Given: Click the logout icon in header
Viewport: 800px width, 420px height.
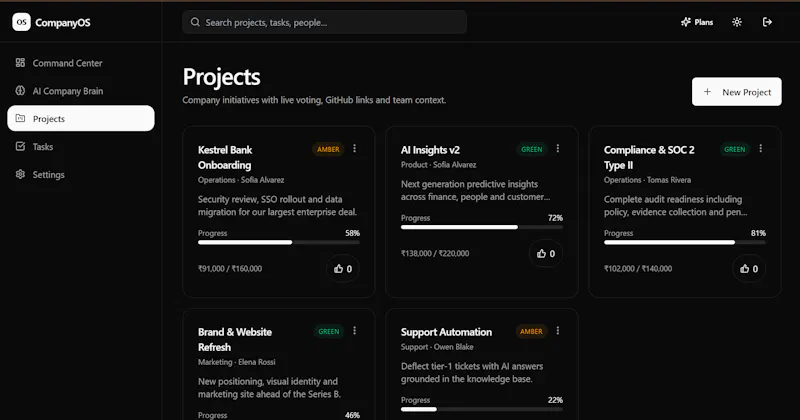Looking at the screenshot, I should 767,22.
